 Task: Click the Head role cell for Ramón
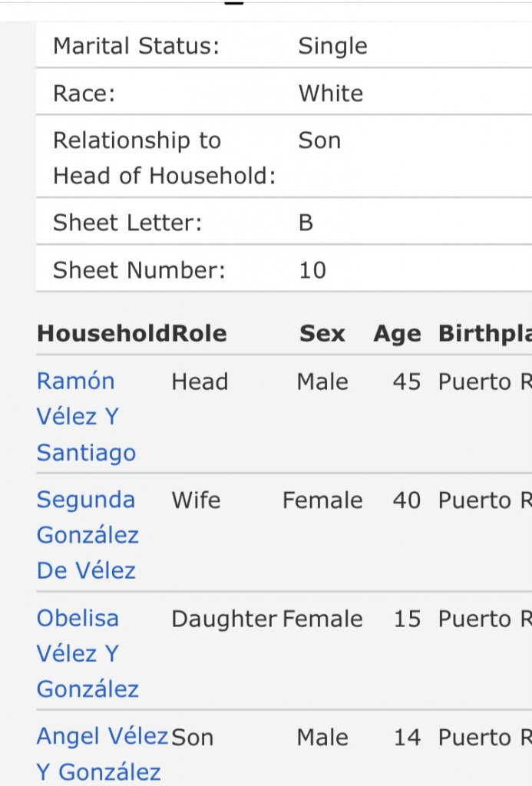(x=200, y=381)
